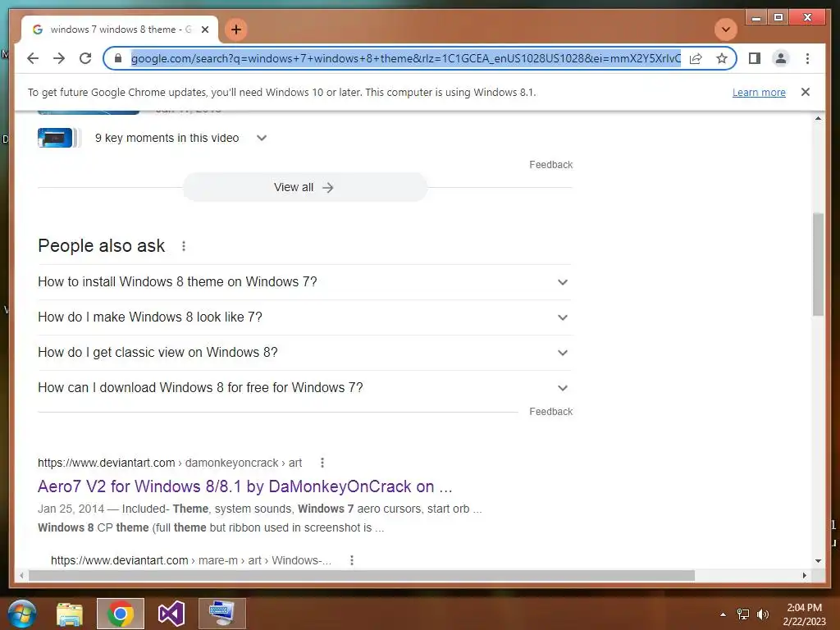Show hidden system tray icons
This screenshot has height=630, width=840.
point(724,614)
